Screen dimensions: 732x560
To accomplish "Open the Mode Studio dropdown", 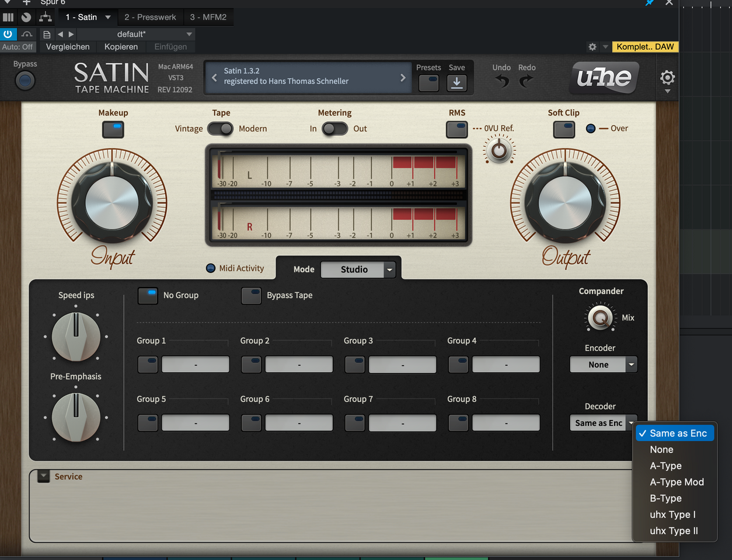I will pyautogui.click(x=358, y=269).
